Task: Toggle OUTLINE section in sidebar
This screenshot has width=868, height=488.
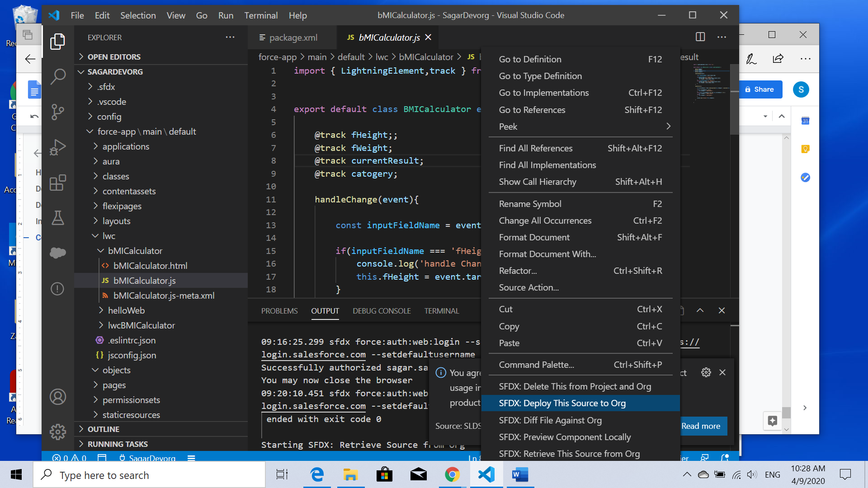Action: click(103, 429)
